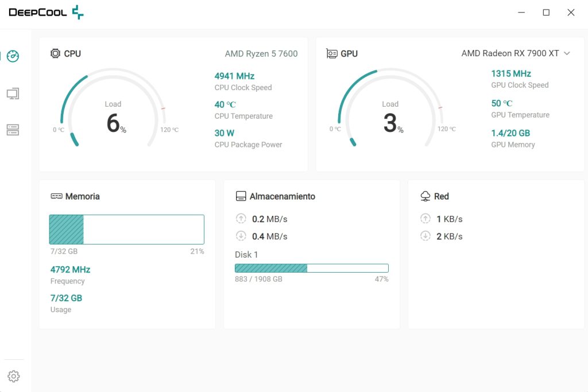Expand the GPU selector chevron
The width and height of the screenshot is (588, 392).
point(567,53)
